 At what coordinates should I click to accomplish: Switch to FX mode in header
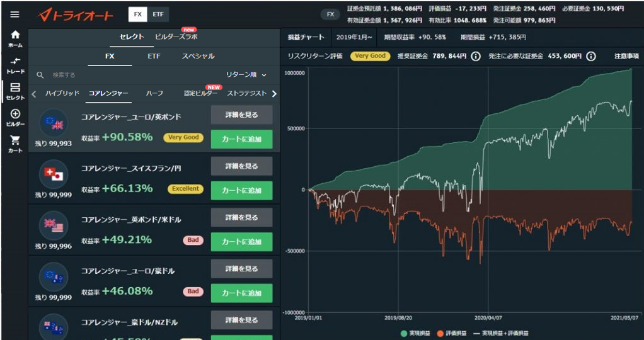point(138,14)
